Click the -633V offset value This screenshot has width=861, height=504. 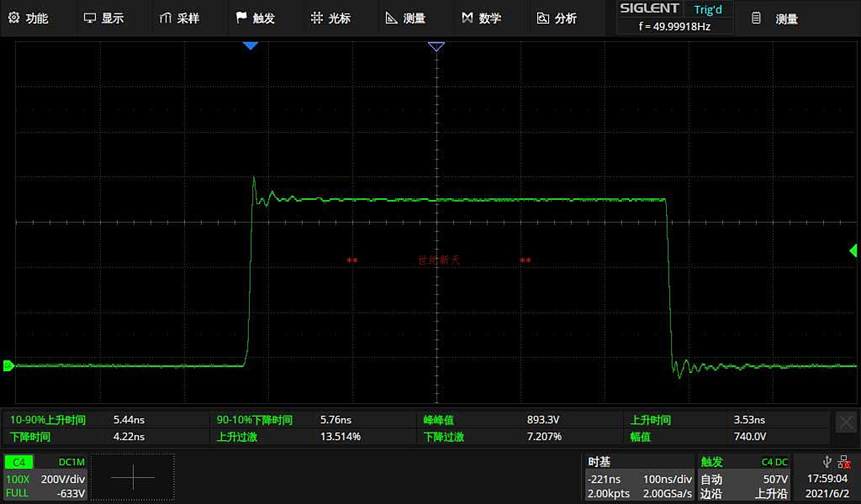tap(71, 494)
